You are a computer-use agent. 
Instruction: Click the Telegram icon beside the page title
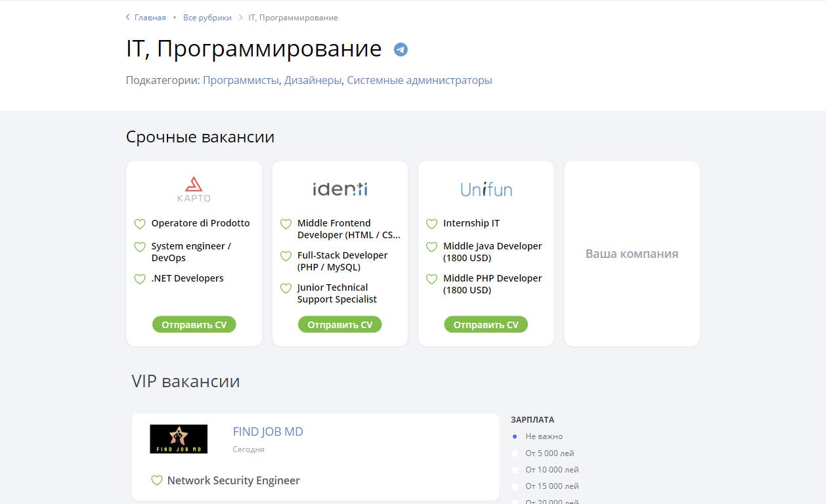click(x=401, y=49)
